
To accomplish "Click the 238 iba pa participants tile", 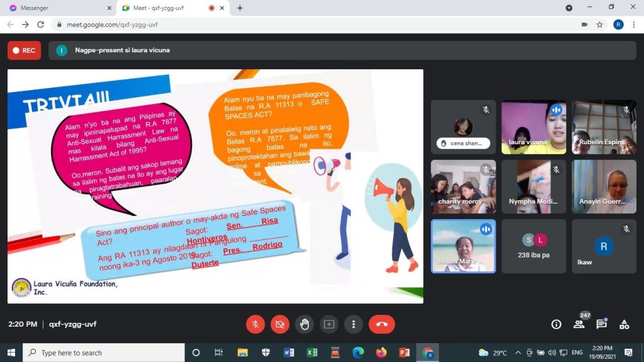I will pyautogui.click(x=533, y=246).
